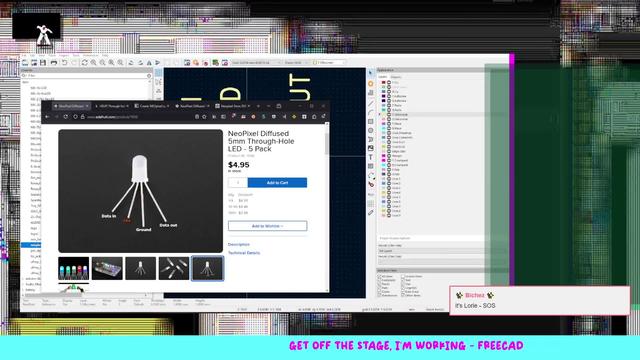The width and height of the screenshot is (640, 360).
Task: Select the colored LEDs product thumbnail
Action: click(73, 268)
